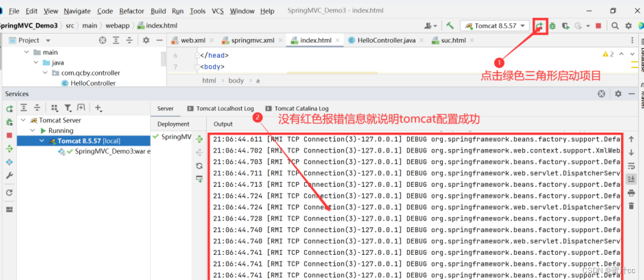Switch to web.xml editor tab
Screen dimensions: 644x280
point(193,40)
